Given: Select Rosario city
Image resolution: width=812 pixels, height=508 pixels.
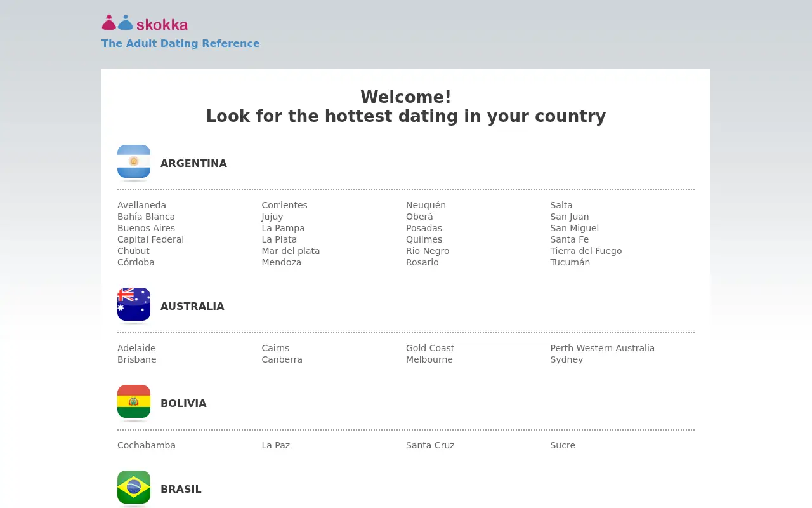Looking at the screenshot, I should coord(422,262).
